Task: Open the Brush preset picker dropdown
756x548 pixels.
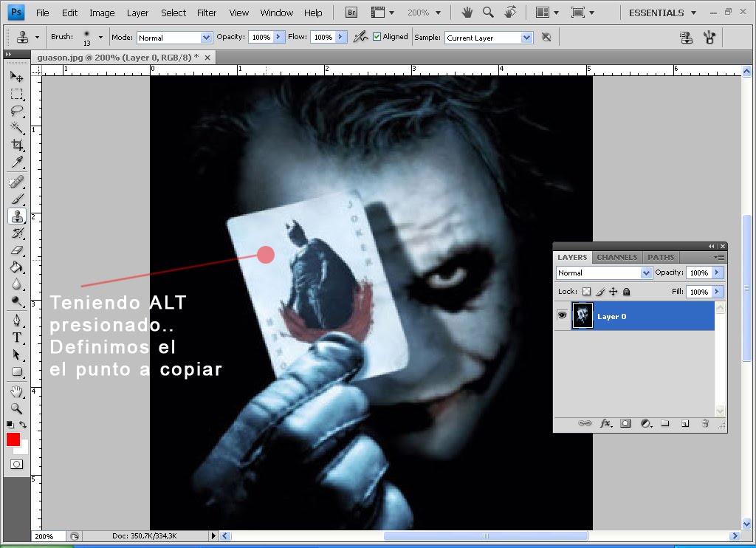Action: pos(100,37)
